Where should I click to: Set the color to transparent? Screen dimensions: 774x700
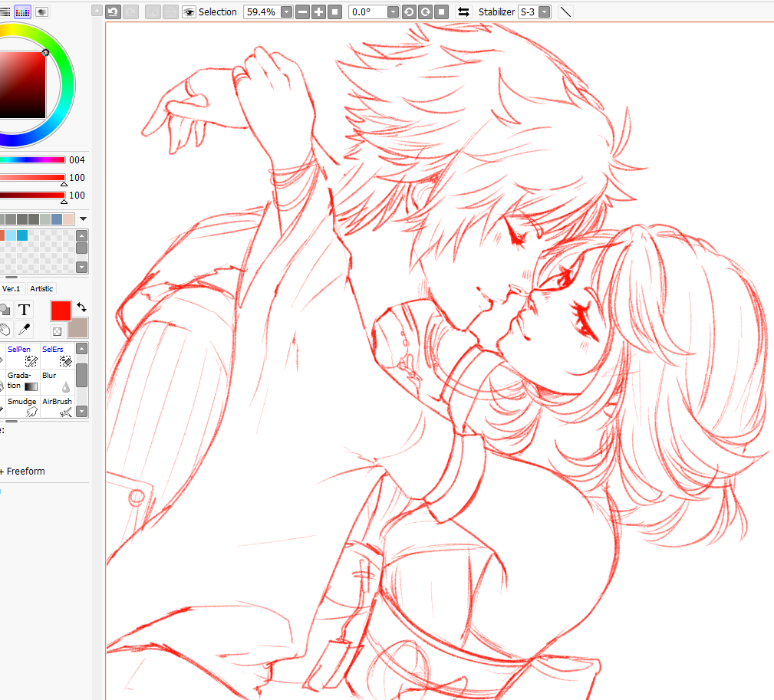pyautogui.click(x=57, y=331)
